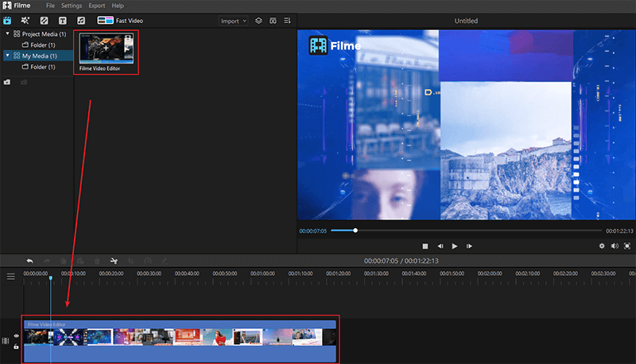
Task: Click the redo arrow in timeline toolbar
Action: click(47, 261)
